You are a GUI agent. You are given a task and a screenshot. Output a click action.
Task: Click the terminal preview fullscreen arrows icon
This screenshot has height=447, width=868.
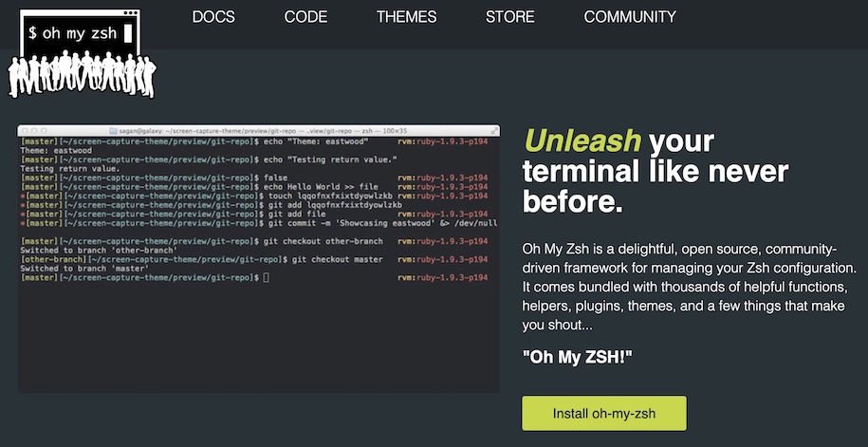click(x=493, y=131)
